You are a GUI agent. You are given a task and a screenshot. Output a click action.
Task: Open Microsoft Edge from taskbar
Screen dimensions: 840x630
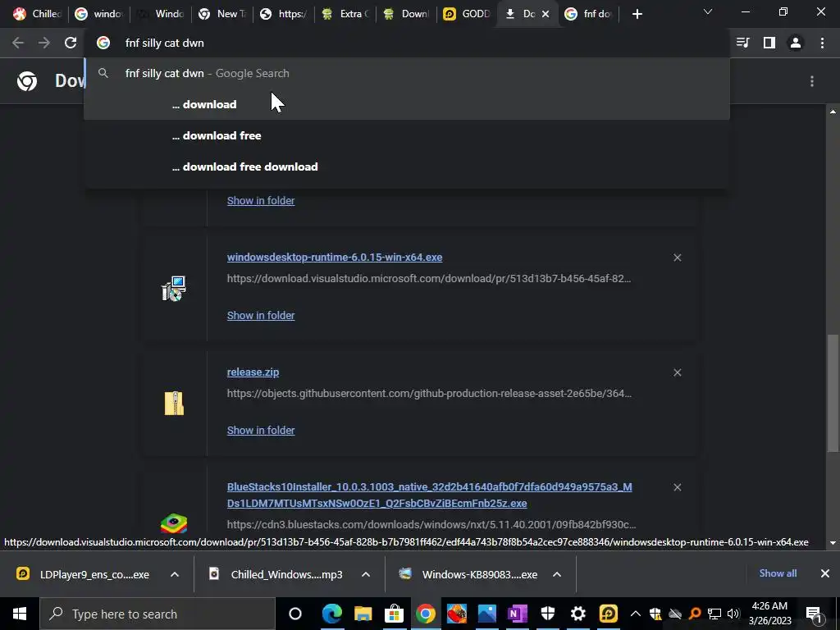tap(331, 614)
